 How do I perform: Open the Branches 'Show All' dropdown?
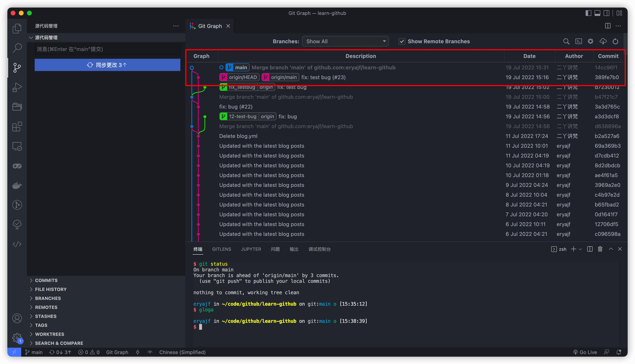point(345,41)
